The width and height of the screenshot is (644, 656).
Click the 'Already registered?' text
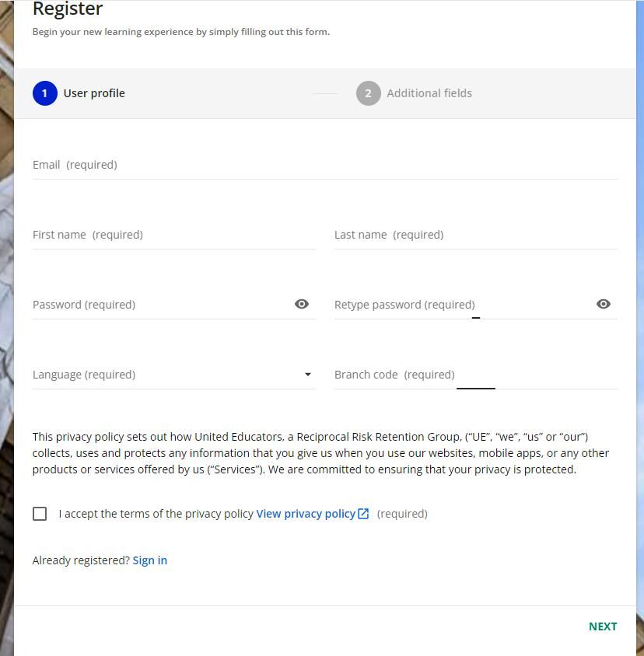(81, 560)
